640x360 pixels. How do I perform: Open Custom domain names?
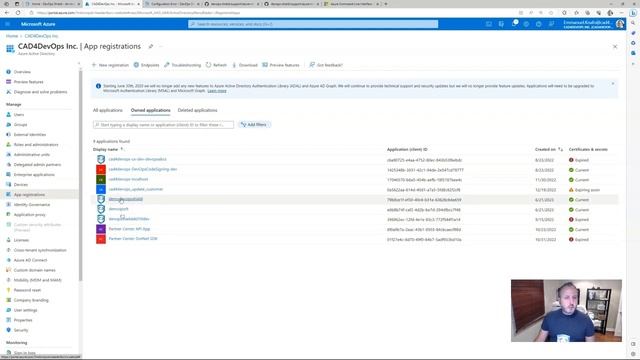point(34,270)
